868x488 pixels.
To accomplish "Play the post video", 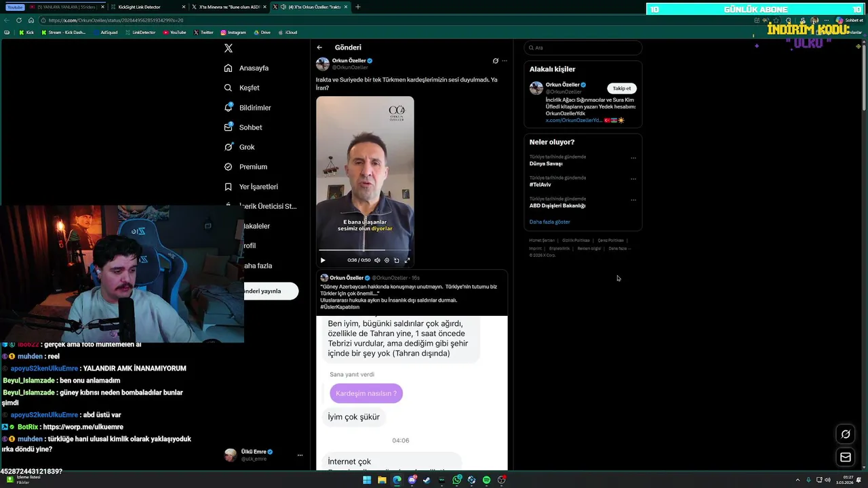I will (x=323, y=260).
